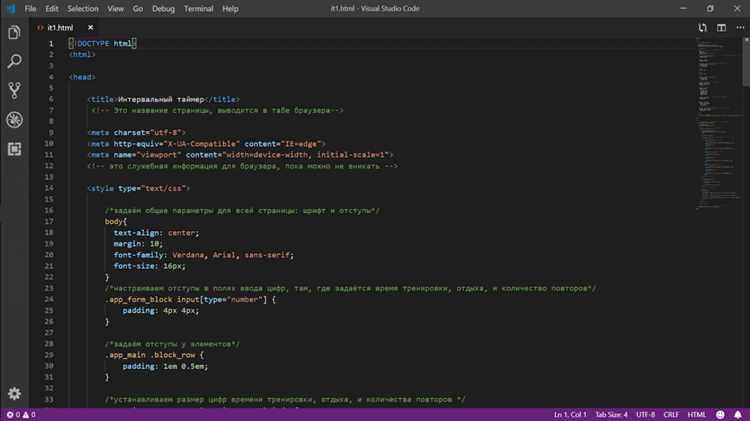Change UTF-8 file encoding

645,414
